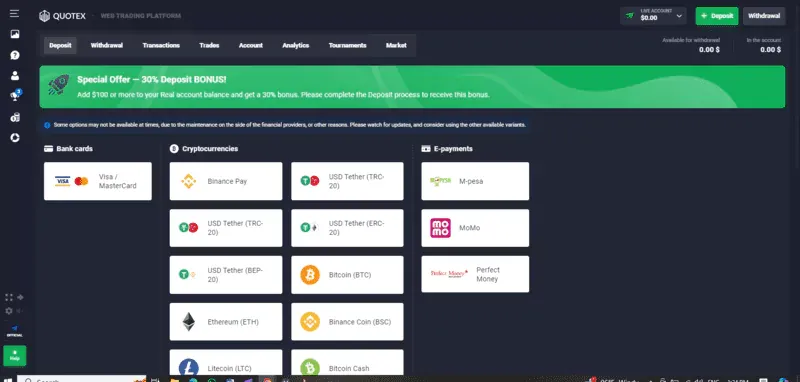Choose the USD Tether (ERC-20) option
This screenshot has height=382, width=800.
point(347,228)
